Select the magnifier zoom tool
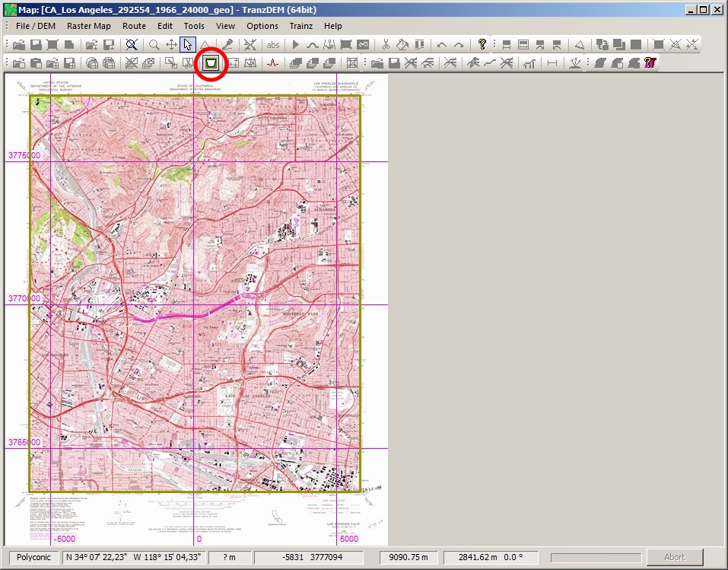Viewport: 728px width, 570px height. 154,45
